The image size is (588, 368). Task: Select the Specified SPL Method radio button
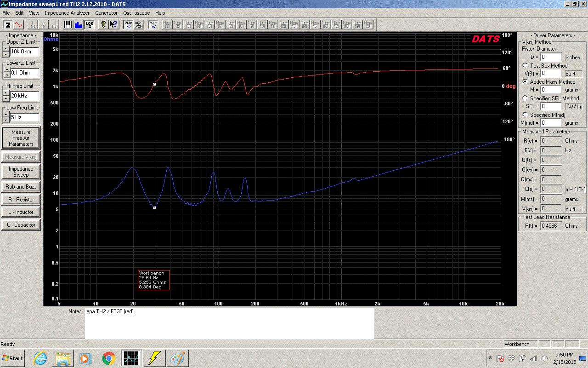(x=525, y=98)
